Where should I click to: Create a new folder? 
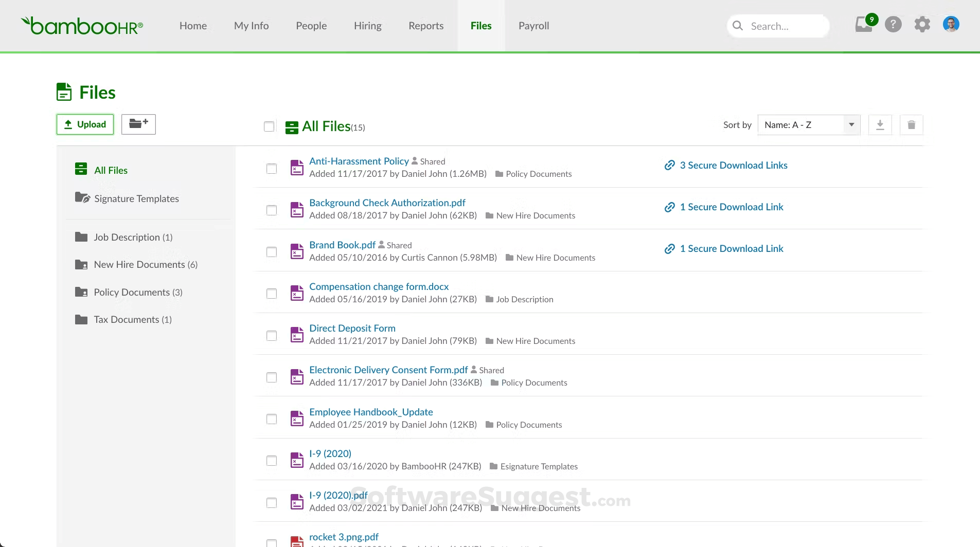click(138, 124)
